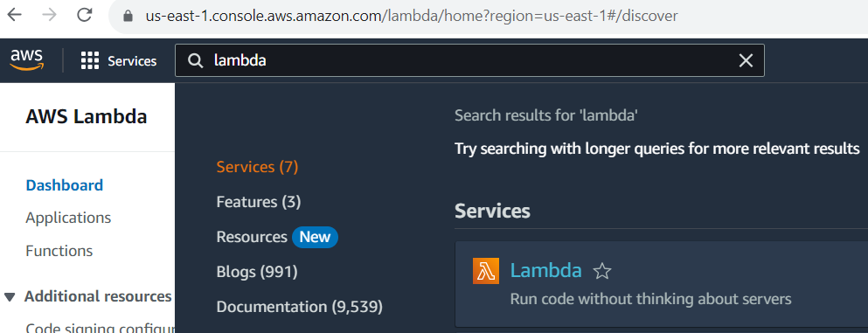
Task: Open the Services menu label
Action: (132, 61)
